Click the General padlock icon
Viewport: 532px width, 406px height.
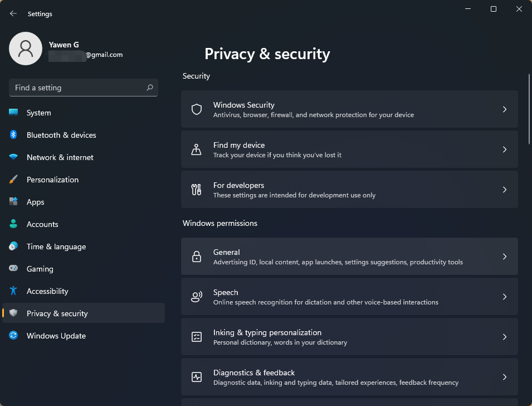coord(197,257)
